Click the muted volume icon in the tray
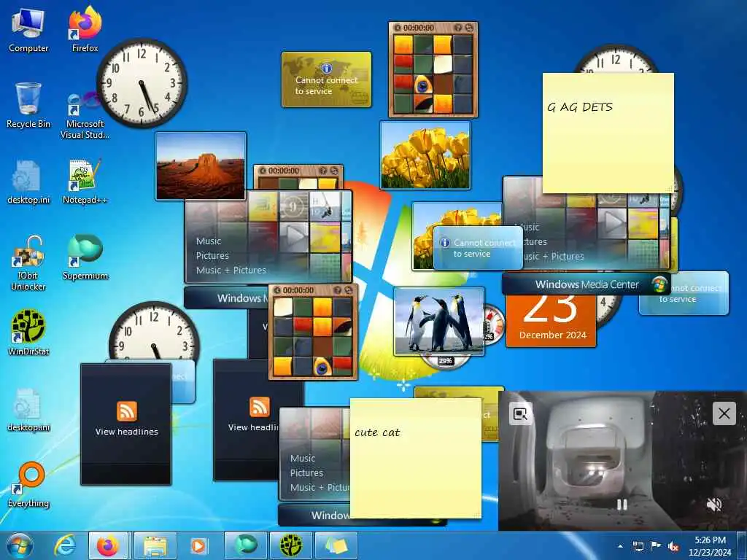The image size is (747, 560). (x=673, y=546)
